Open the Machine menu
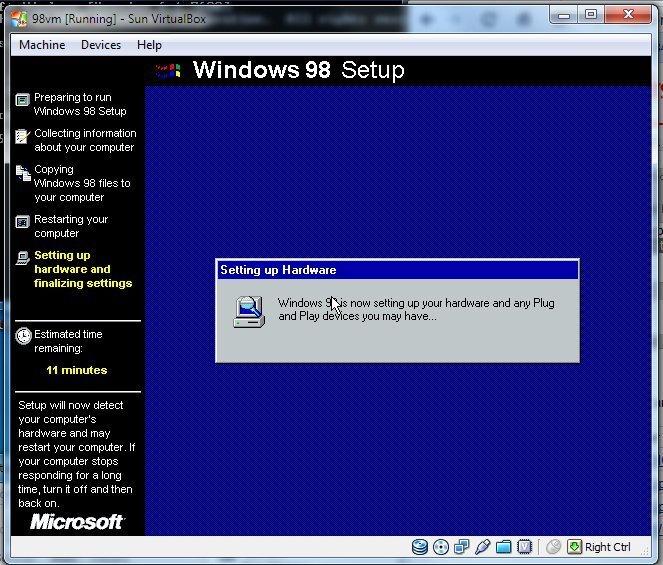Image resolution: width=663 pixels, height=565 pixels. pyautogui.click(x=42, y=45)
